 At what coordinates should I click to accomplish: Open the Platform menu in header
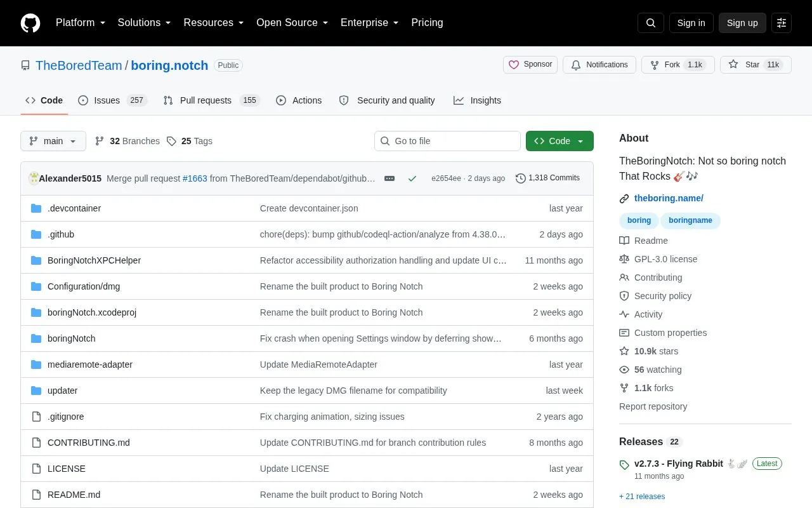(81, 23)
